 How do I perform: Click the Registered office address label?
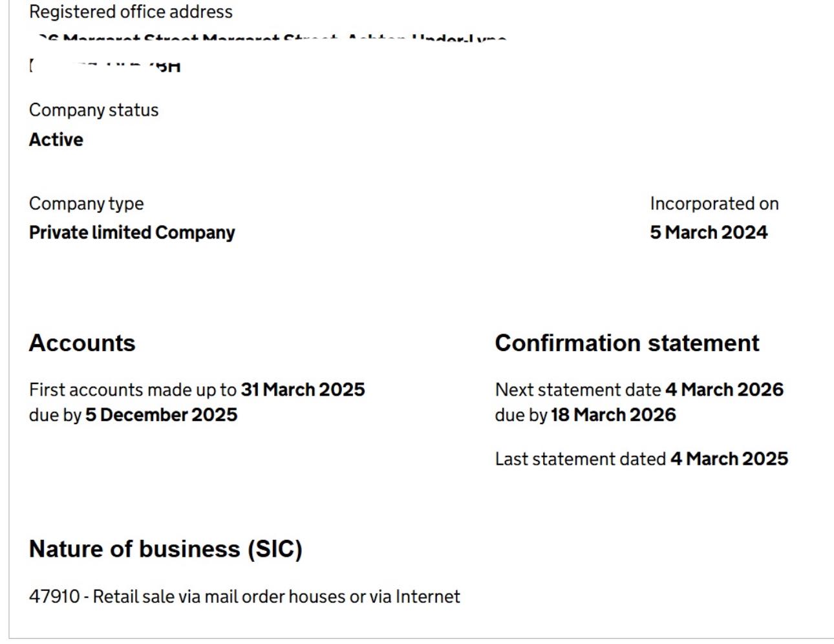tap(131, 12)
